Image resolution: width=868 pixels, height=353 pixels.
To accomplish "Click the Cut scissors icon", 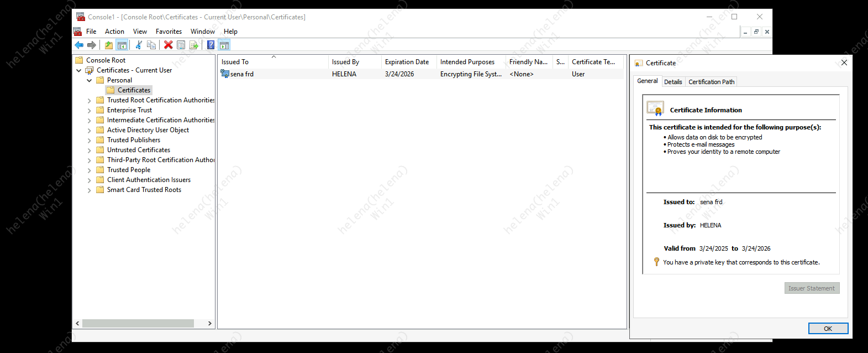I will (139, 45).
